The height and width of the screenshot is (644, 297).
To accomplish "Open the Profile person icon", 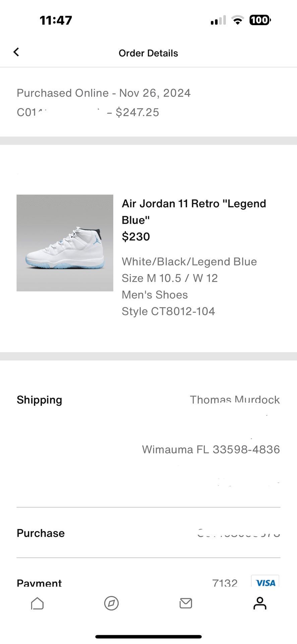I will point(260,603).
